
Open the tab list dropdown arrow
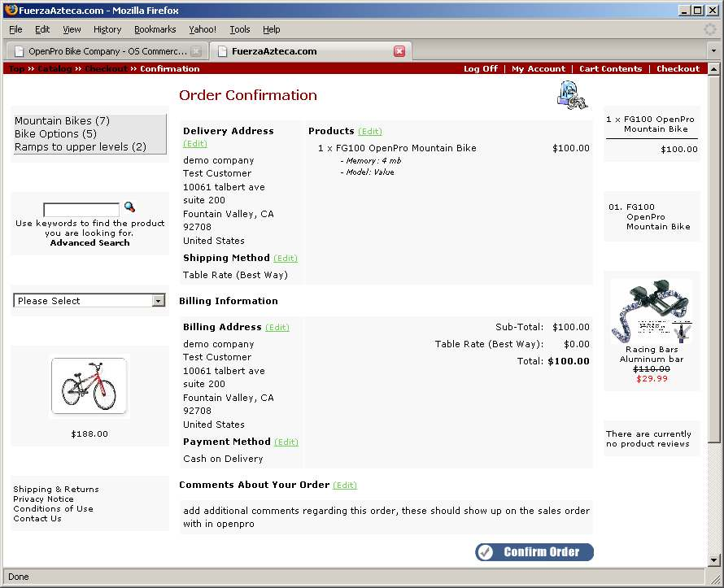[x=713, y=51]
